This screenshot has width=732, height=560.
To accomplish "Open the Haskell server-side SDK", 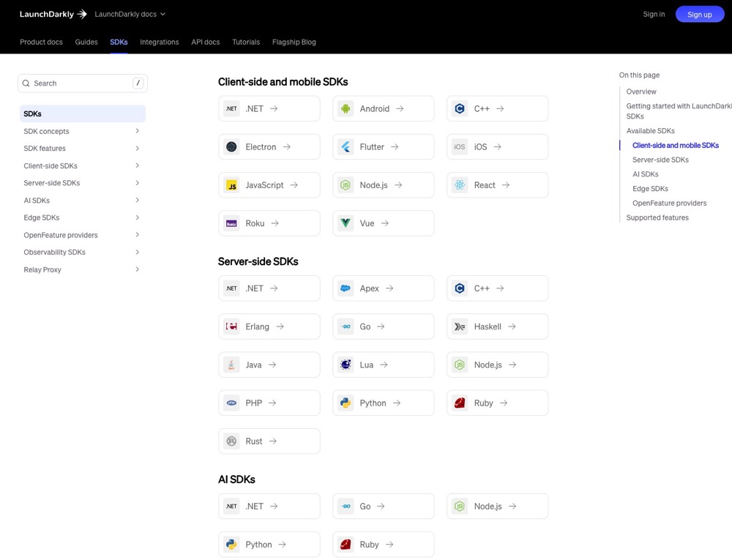I will [497, 326].
